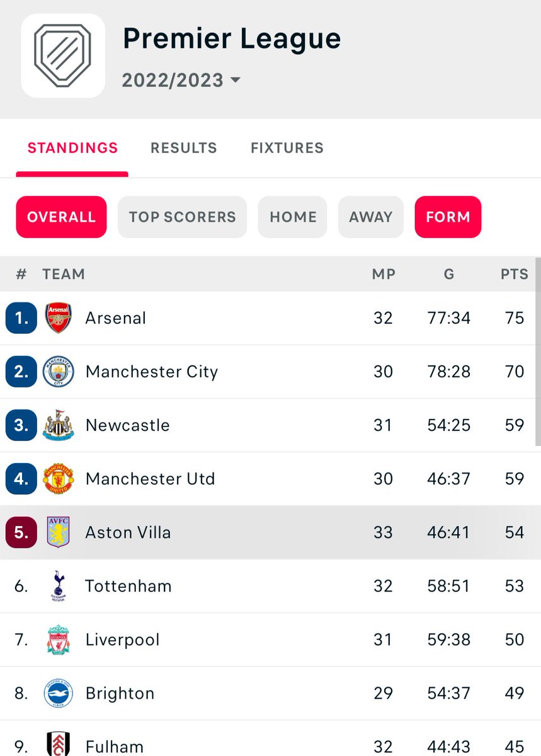
Task: Click the Manchester City club crest
Action: [x=59, y=372]
